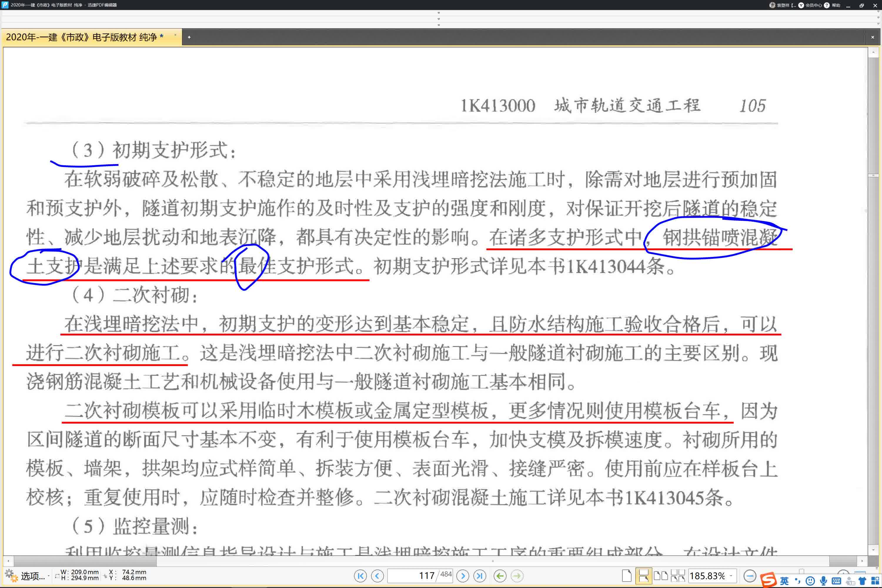
Task: Open a new tab with the plus button
Action: tap(189, 37)
